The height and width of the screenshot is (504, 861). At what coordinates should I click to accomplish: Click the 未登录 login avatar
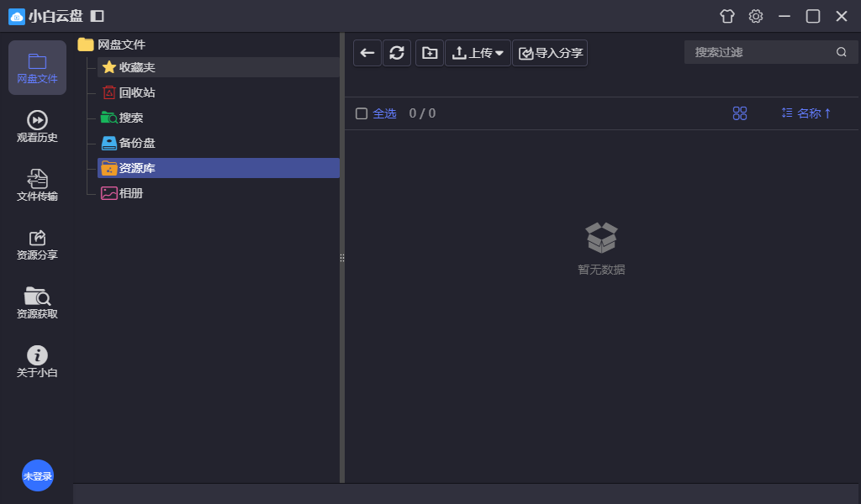pyautogui.click(x=37, y=475)
